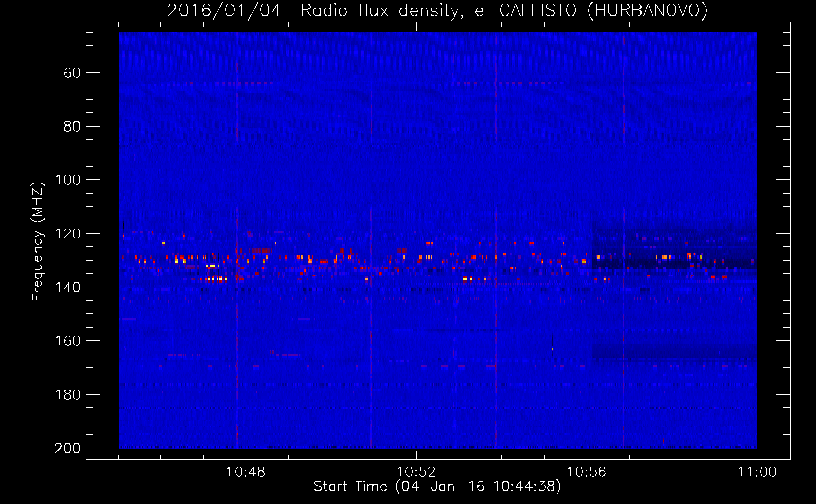Click the 200 MHz frequency label
The image size is (816, 504).
[x=68, y=448]
